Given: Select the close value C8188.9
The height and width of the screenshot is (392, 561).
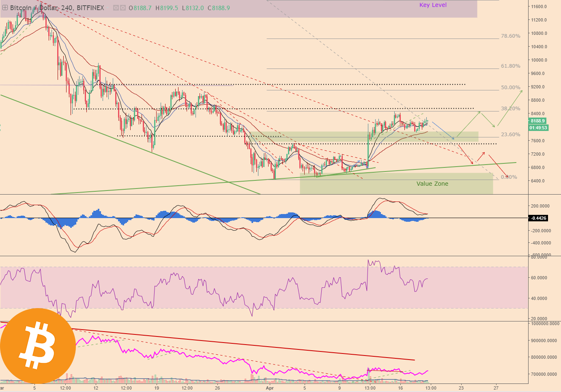Looking at the screenshot, I should [x=219, y=8].
